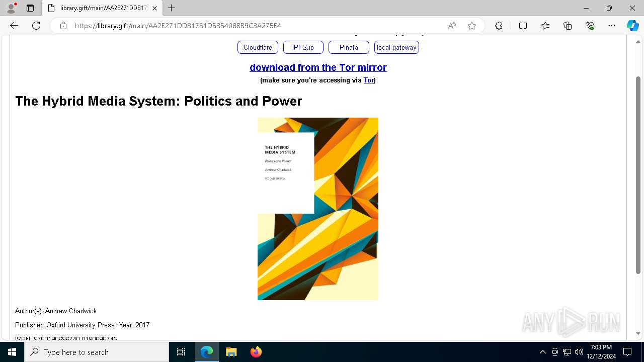Open volume control tray icon
Image resolution: width=644 pixels, height=362 pixels.
tap(579, 352)
